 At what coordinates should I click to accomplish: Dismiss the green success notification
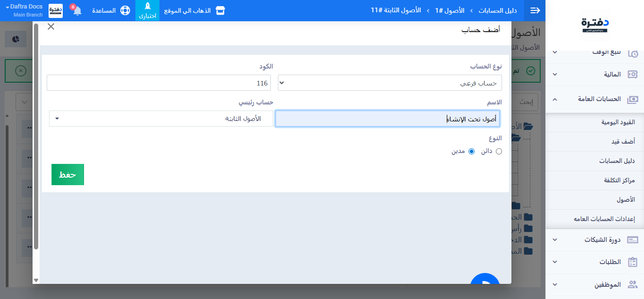tap(21, 71)
